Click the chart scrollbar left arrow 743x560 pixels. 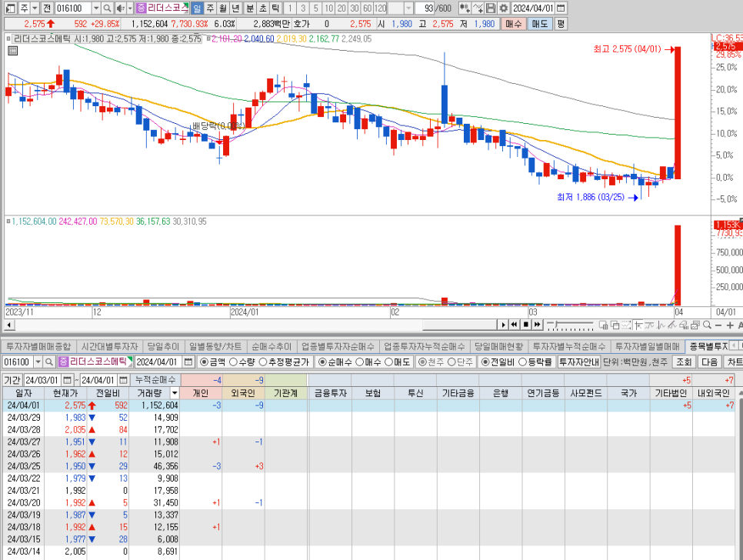9,325
